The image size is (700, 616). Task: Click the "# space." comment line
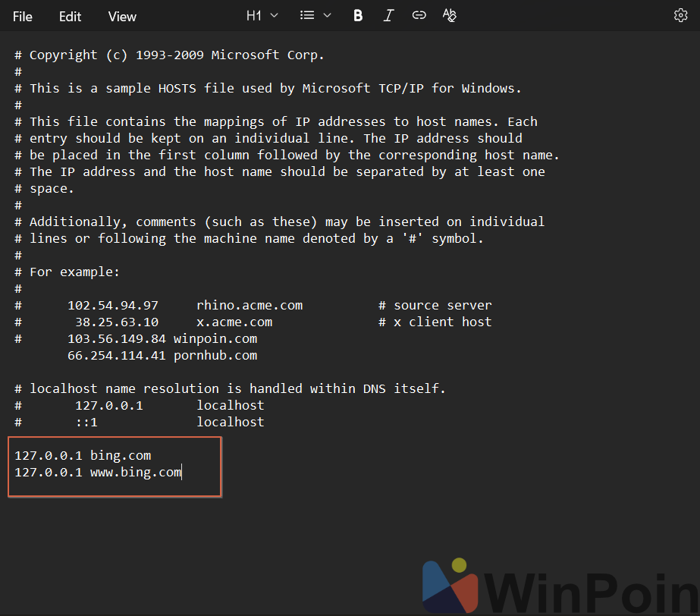tap(44, 188)
